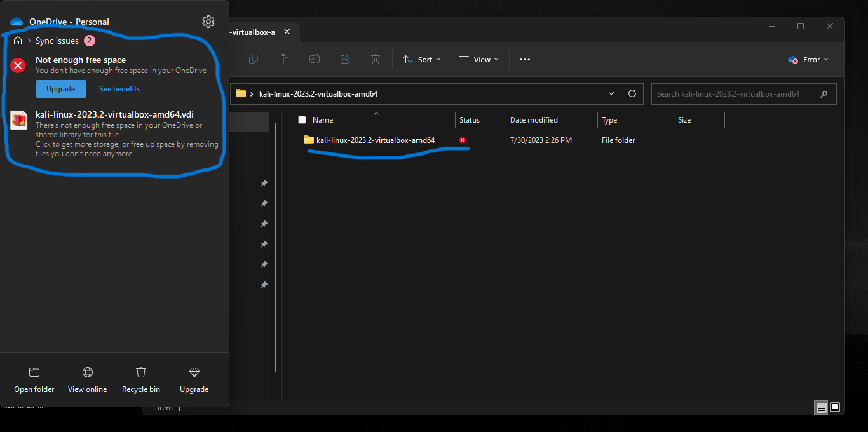Sort by Name column header
Viewport: 868px width, 432px height.
[x=323, y=120]
